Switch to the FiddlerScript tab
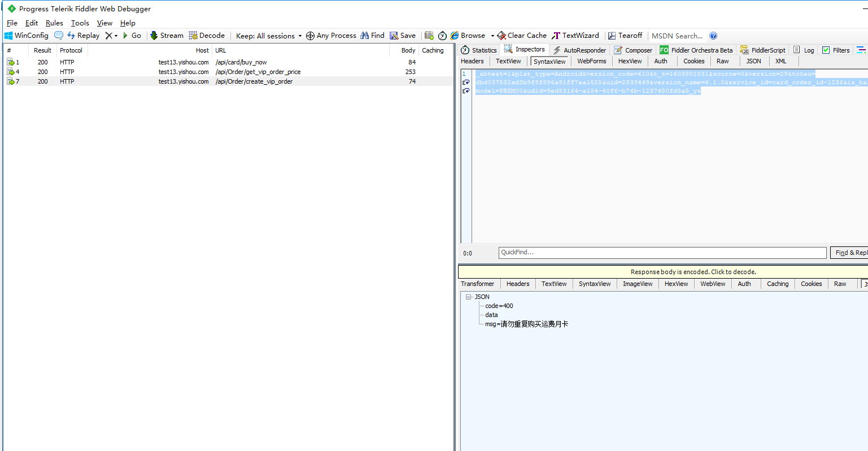 (x=763, y=50)
